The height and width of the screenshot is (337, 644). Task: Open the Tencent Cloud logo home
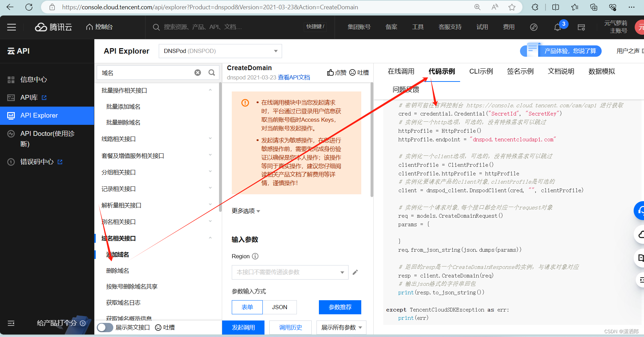click(53, 27)
